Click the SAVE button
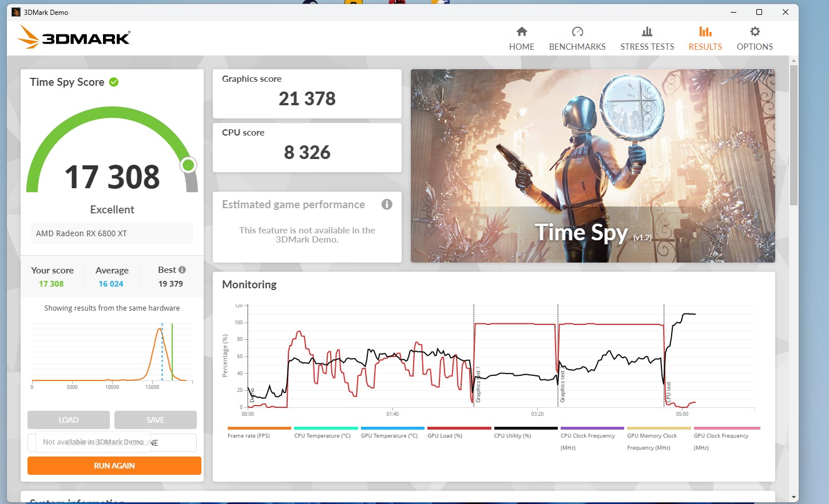829x504 pixels. (156, 420)
